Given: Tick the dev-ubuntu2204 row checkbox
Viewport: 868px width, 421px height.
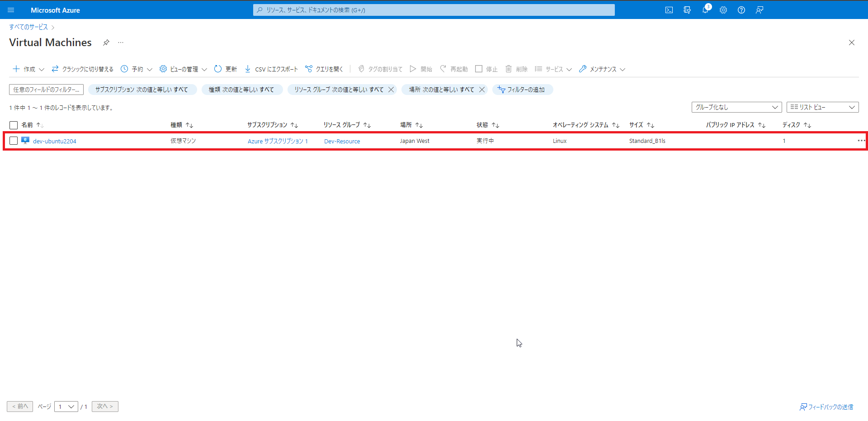Looking at the screenshot, I should pos(14,141).
